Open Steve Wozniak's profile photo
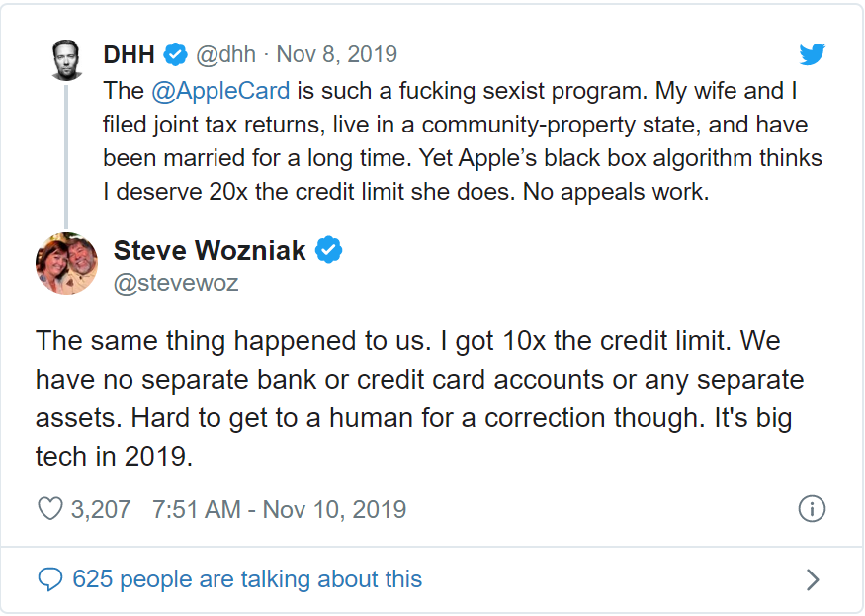This screenshot has height=616, width=865. 67,263
